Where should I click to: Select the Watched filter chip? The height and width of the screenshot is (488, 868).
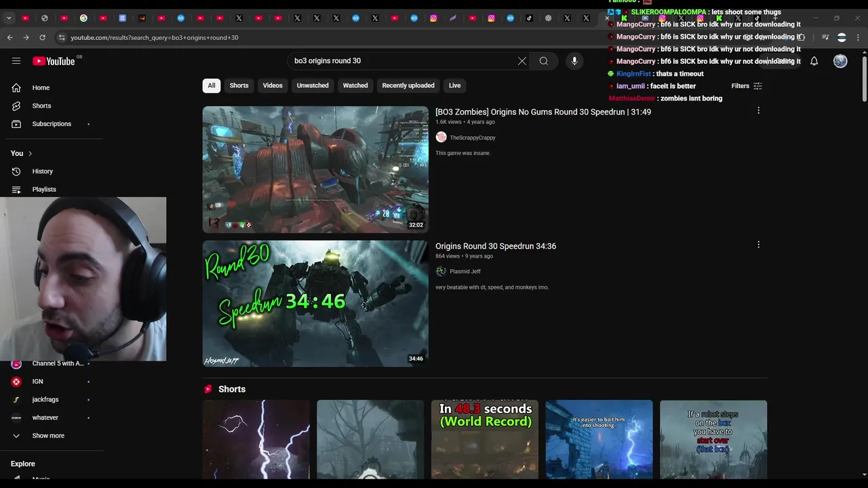(x=355, y=85)
